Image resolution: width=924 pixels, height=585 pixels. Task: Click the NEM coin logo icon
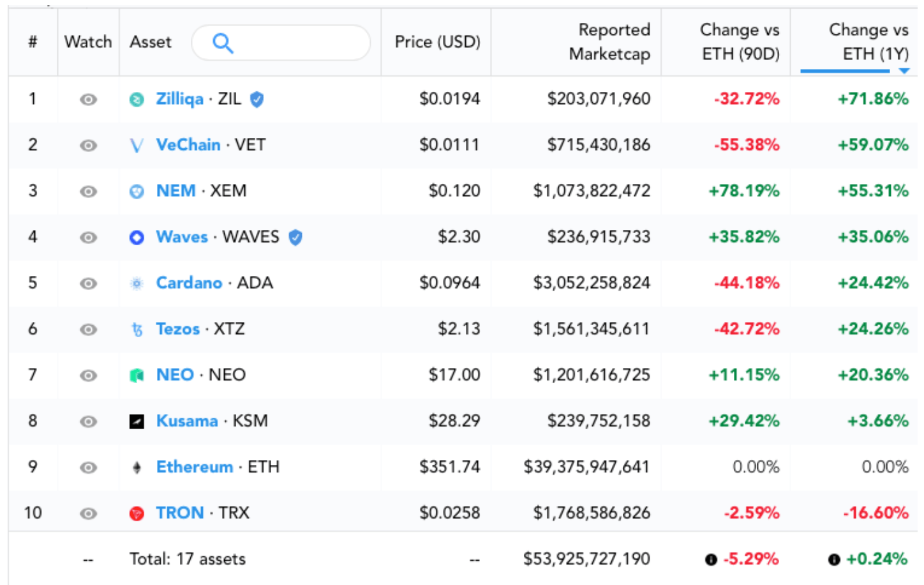point(137,192)
